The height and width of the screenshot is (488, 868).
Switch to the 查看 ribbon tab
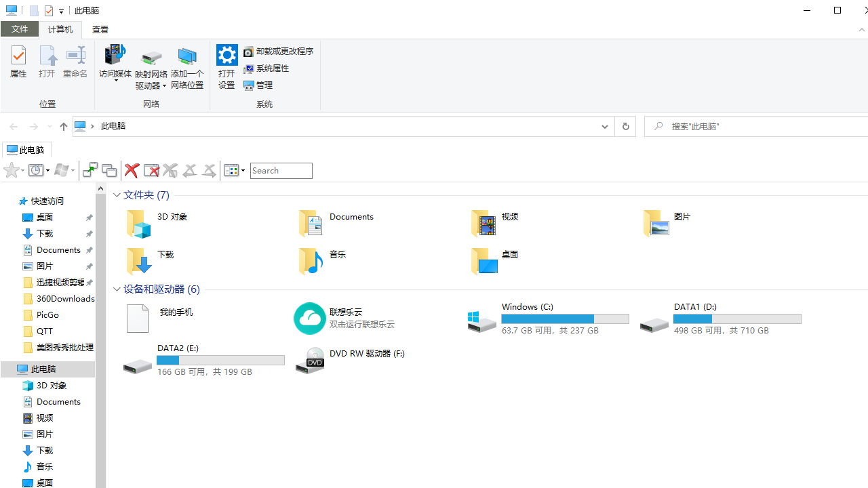[100, 29]
